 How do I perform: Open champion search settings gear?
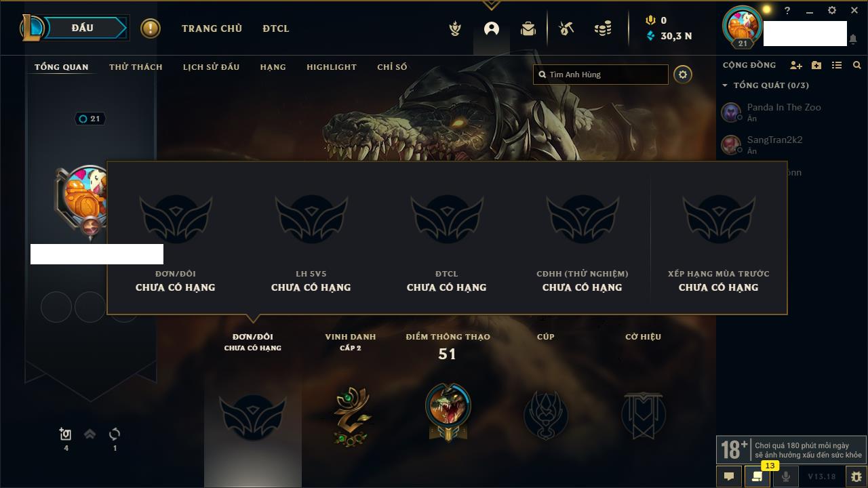point(683,75)
